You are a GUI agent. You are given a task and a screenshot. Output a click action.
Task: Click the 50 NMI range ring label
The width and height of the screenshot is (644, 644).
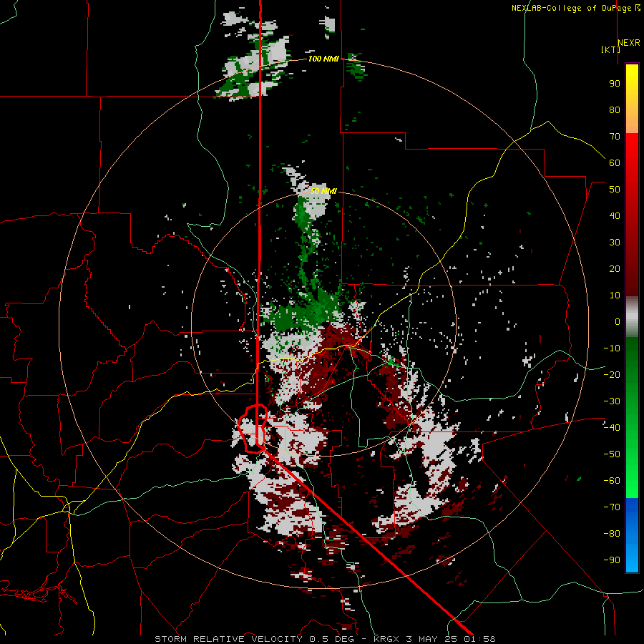pos(323,191)
